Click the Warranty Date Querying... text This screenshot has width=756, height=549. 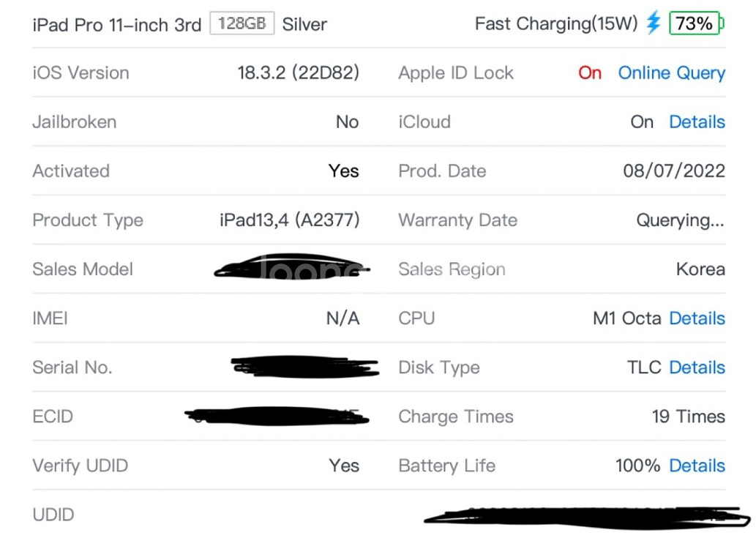(x=681, y=220)
